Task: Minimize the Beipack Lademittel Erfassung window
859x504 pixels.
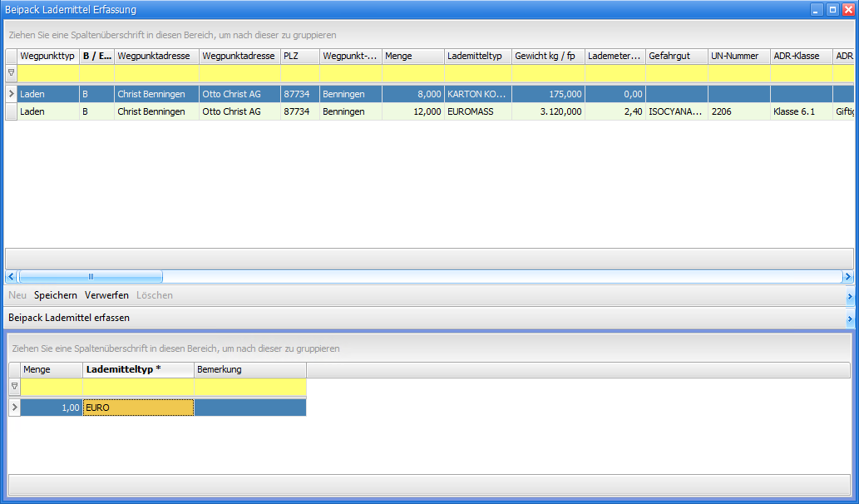Action: click(x=817, y=9)
